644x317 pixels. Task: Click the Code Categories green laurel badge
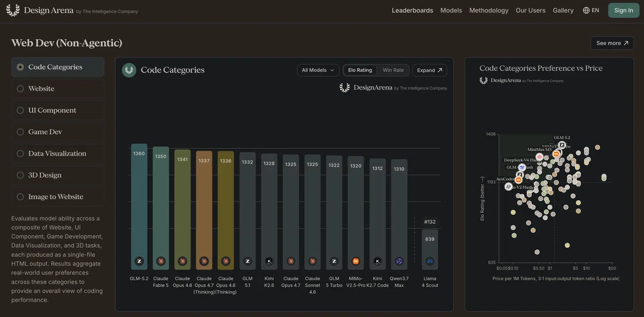click(x=129, y=70)
